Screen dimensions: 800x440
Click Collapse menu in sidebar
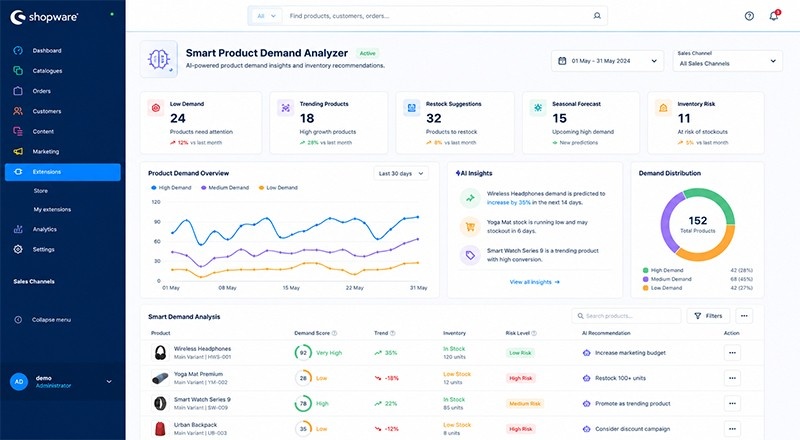(x=43, y=320)
